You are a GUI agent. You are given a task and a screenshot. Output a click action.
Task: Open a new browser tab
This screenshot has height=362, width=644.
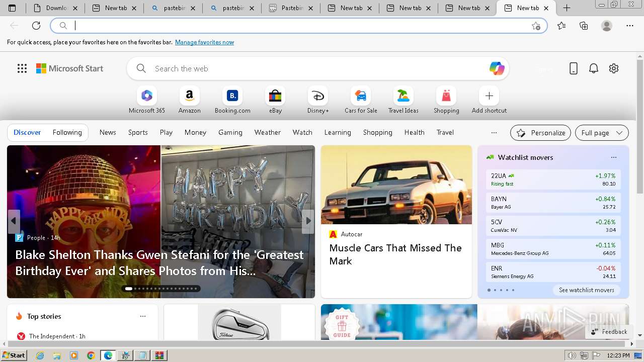point(567,8)
